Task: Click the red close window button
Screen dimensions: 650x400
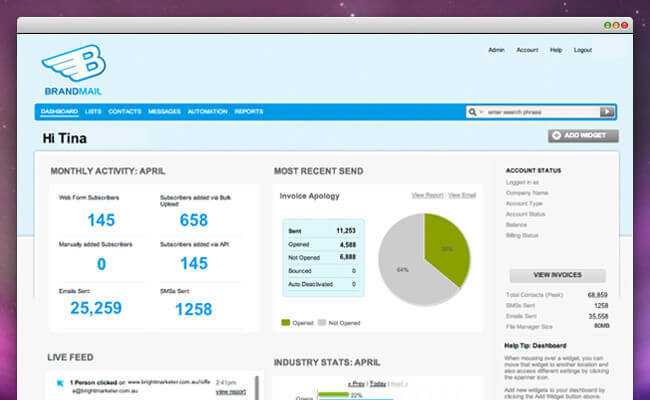Action: [x=624, y=25]
